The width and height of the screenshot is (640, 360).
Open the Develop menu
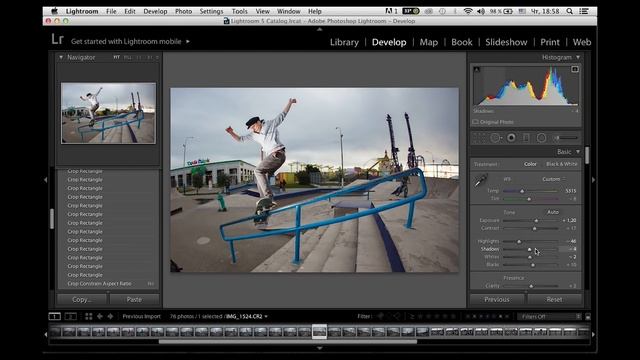(x=155, y=11)
